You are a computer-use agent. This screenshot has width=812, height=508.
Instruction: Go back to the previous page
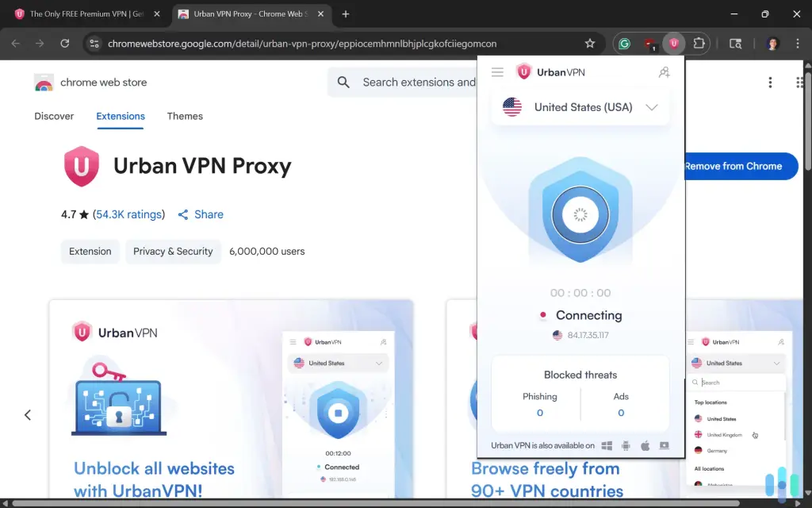click(16, 44)
